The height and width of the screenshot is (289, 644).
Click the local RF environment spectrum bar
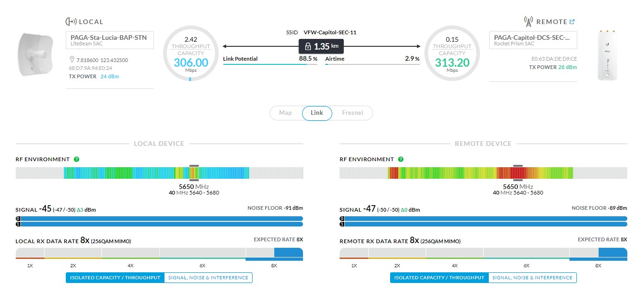click(x=159, y=173)
